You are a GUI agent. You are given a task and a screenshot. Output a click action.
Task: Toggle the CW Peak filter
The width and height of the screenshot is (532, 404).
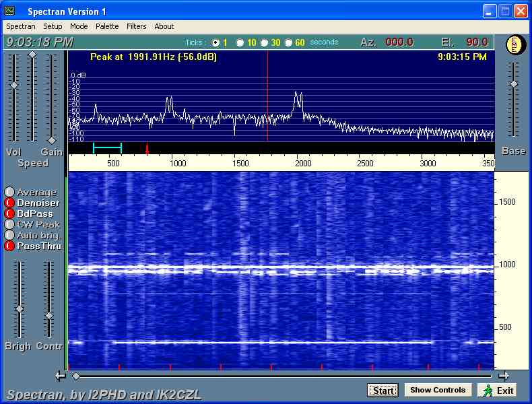9,224
